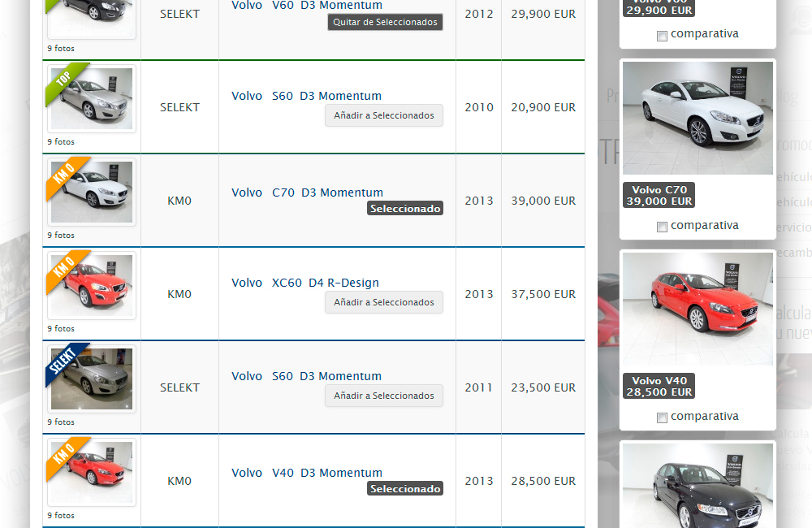Click '9 fotos' under the XC60 thumbnail
This screenshot has width=812, height=528.
(61, 328)
